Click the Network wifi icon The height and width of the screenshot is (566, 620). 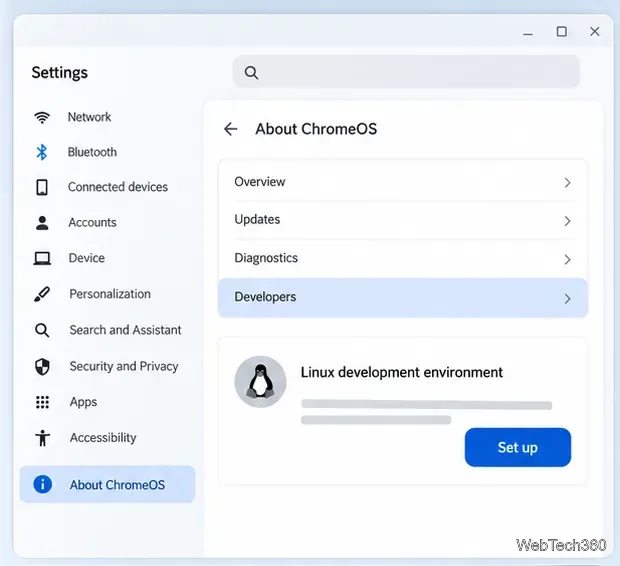click(x=42, y=117)
